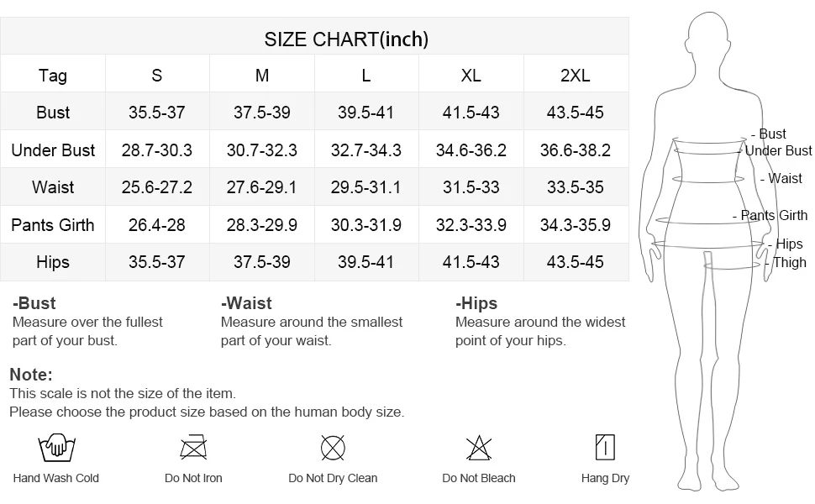
Task: Click the Under Bust row label
Action: pos(53,150)
